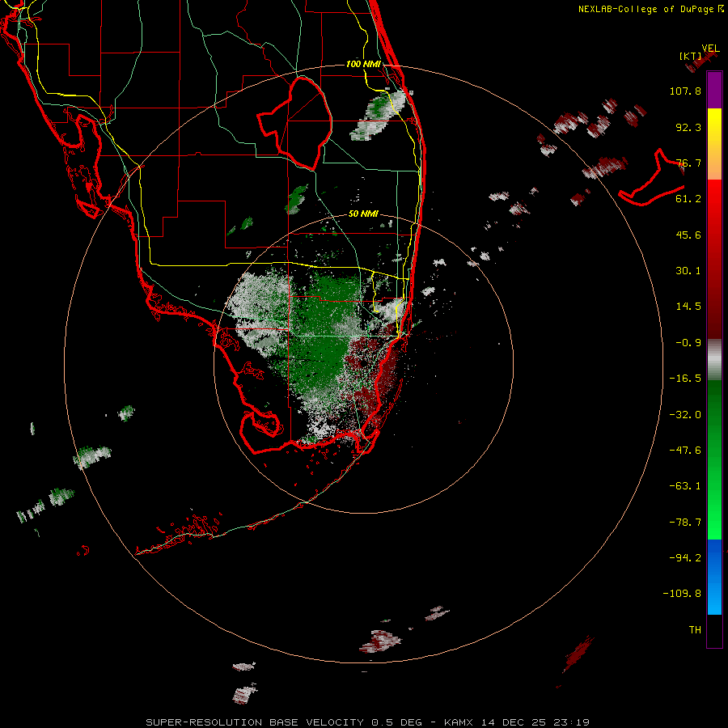The height and width of the screenshot is (728, 728).
Task: Click the TH legend label
Action: click(x=695, y=629)
